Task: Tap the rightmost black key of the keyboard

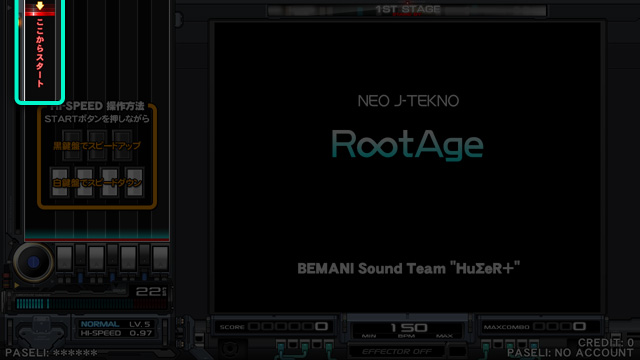Action: point(144,255)
